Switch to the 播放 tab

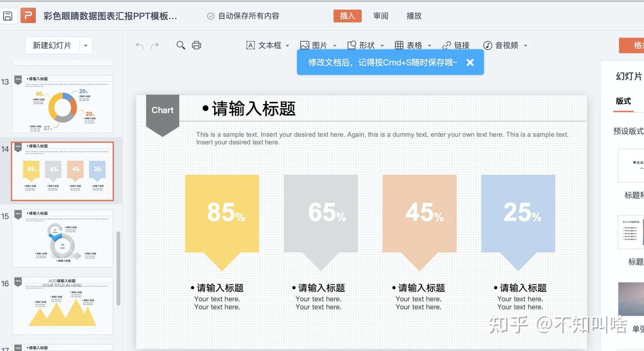click(x=414, y=16)
